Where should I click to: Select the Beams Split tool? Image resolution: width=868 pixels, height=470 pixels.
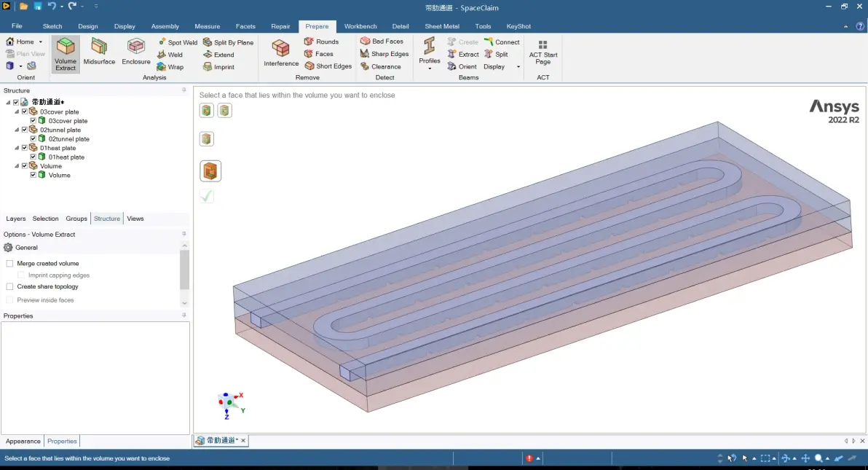(x=496, y=55)
